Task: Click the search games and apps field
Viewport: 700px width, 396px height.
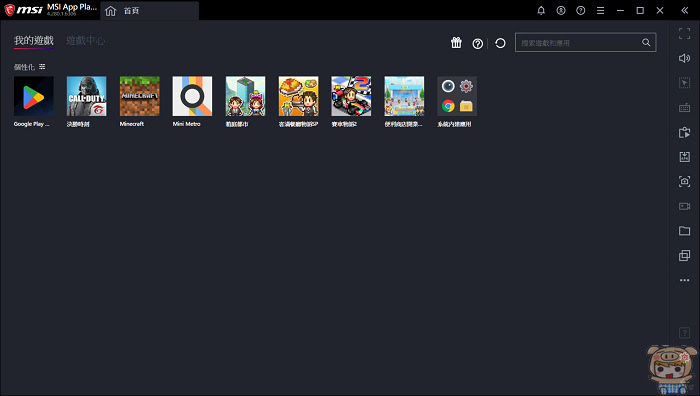Action: 585,42
